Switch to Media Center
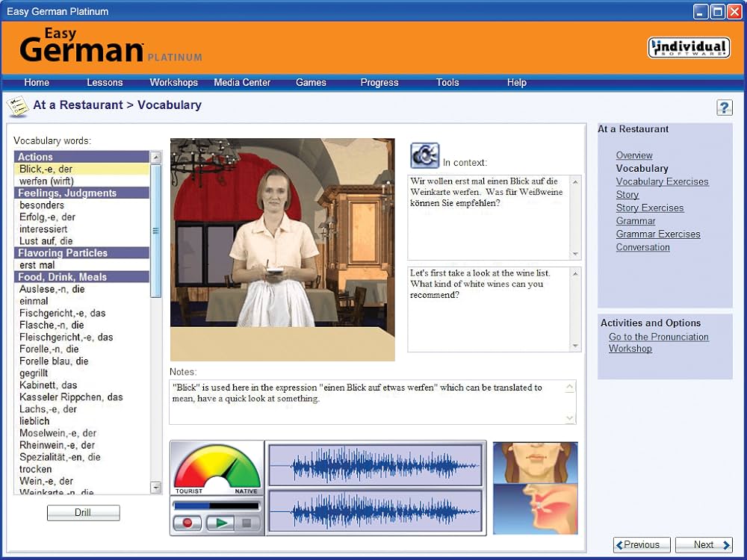Image resolution: width=747 pixels, height=560 pixels. (242, 83)
